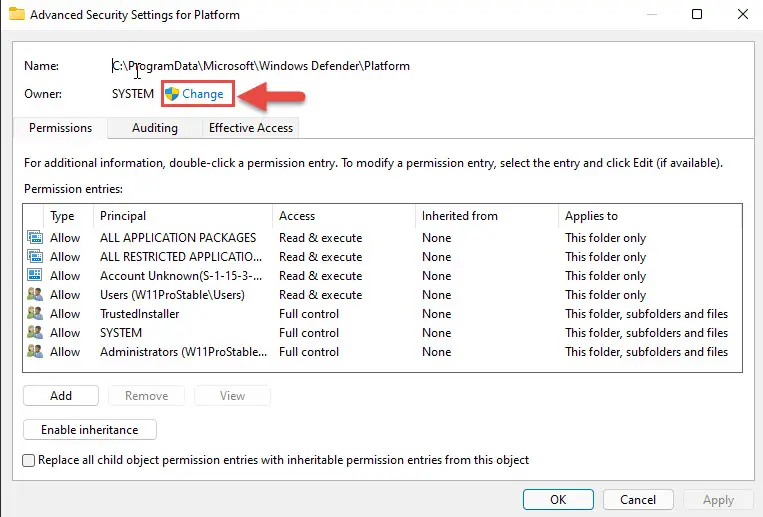Click the ALL RESTRICTED APPLICATIO... entry icon
The height and width of the screenshot is (517, 763).
coord(35,257)
